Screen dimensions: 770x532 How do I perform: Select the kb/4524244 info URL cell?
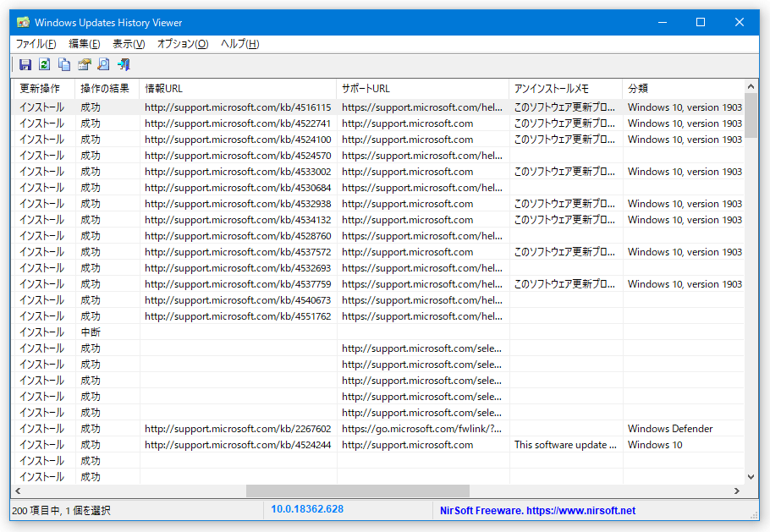tap(238, 445)
